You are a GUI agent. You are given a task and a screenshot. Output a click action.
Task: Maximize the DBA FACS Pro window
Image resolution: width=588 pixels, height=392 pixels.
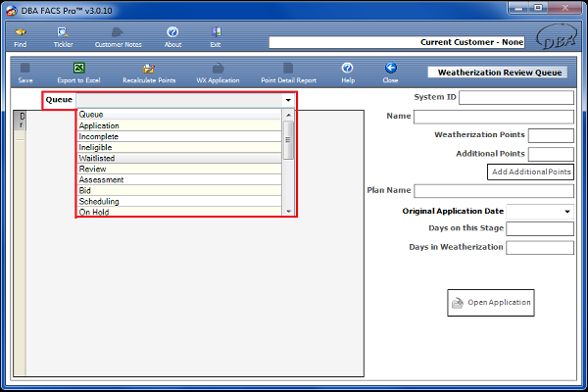pos(538,8)
